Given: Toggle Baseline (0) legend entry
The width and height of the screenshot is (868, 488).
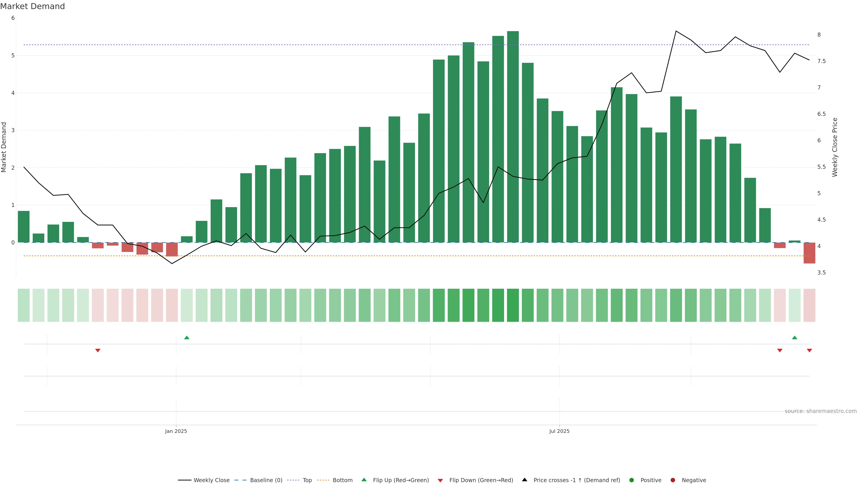Looking at the screenshot, I should point(266,480).
